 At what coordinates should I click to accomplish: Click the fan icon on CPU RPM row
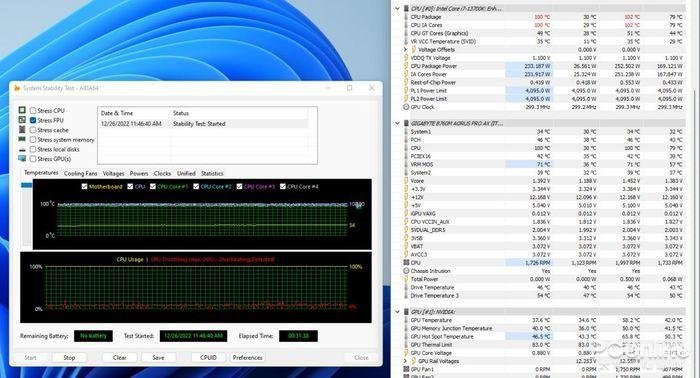(406, 262)
